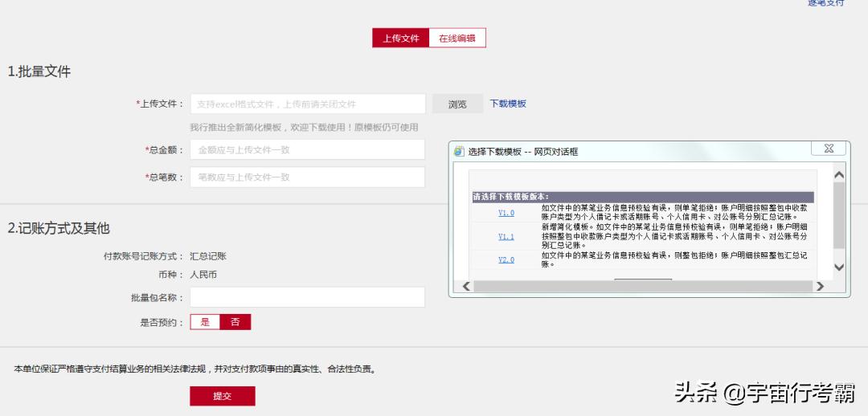Switch to the 在线编辑 tab

[x=457, y=39]
